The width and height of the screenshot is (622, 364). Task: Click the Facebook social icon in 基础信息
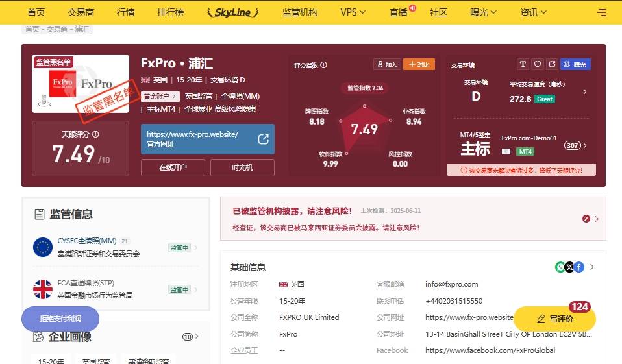[x=578, y=267]
